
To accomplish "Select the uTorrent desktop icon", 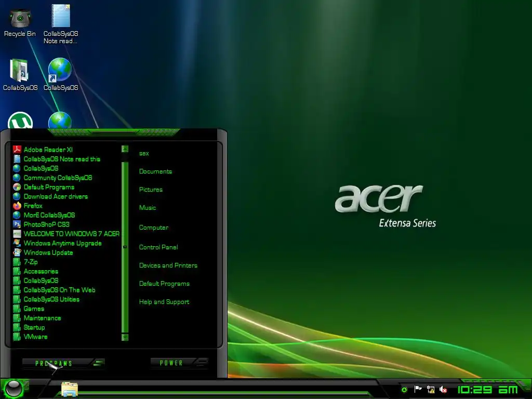I will [x=20, y=121].
